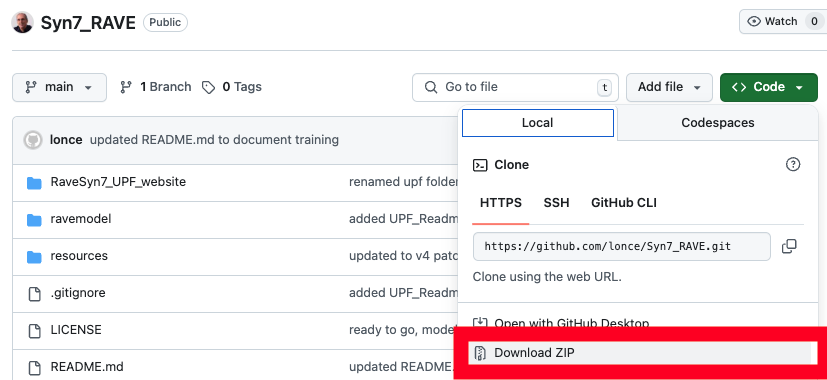The height and width of the screenshot is (380, 827).
Task: Open the lonce author link
Action: click(66, 140)
